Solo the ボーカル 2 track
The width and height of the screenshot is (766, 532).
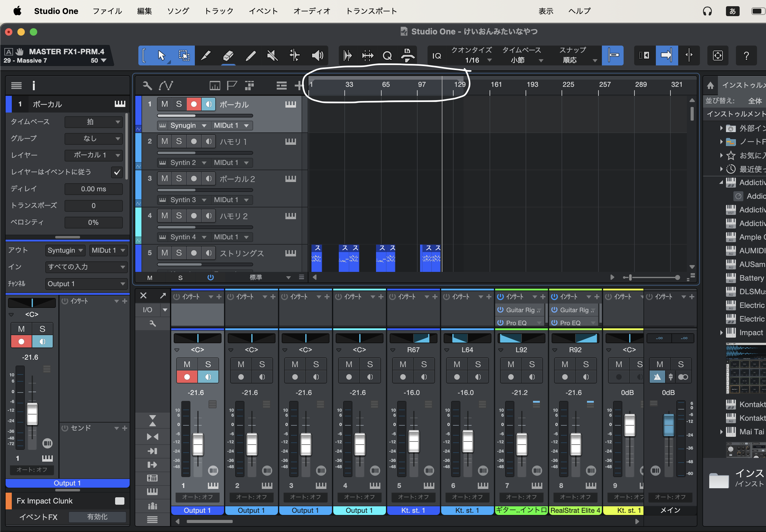pos(179,178)
